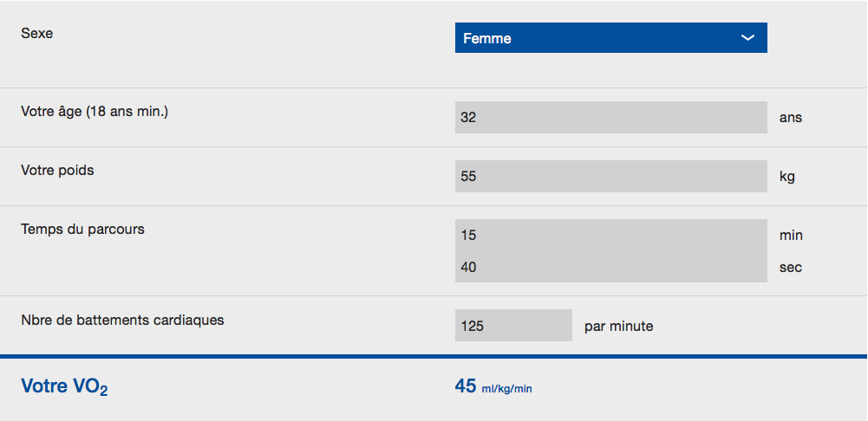Focus the age input field containing 32
The image size is (868, 421).
[611, 117]
